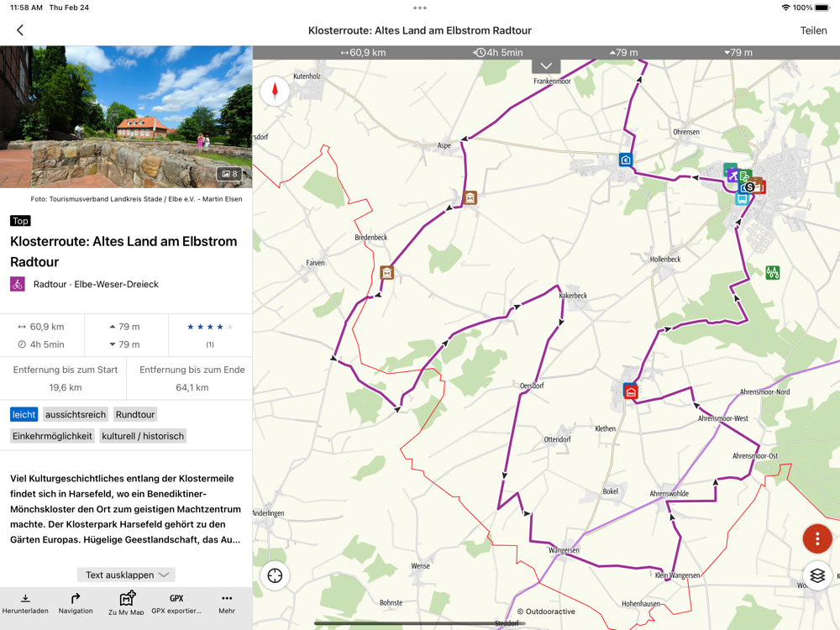Image resolution: width=840 pixels, height=630 pixels.
Task: Center map on current location
Action: (275, 575)
